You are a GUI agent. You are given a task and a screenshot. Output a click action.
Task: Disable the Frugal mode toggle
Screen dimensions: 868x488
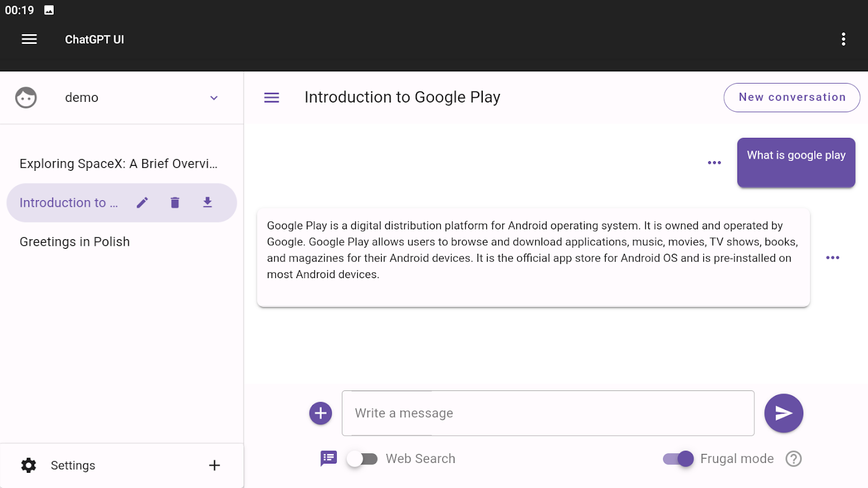coord(678,459)
